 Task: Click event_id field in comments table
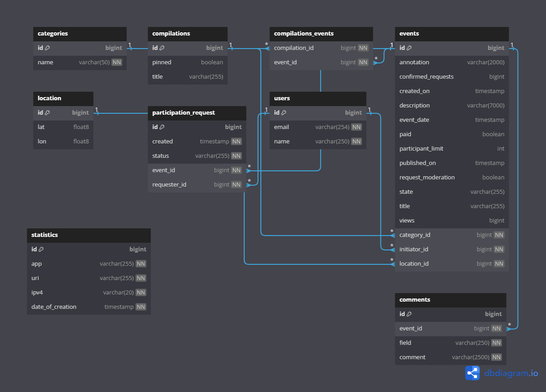[451, 328]
